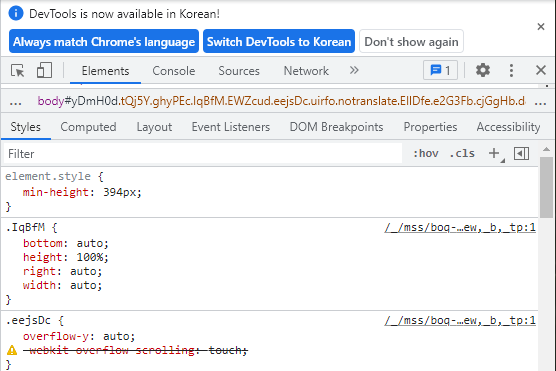Toggle the .cls class editor
Image resolution: width=556 pixels, height=371 pixels.
[462, 154]
